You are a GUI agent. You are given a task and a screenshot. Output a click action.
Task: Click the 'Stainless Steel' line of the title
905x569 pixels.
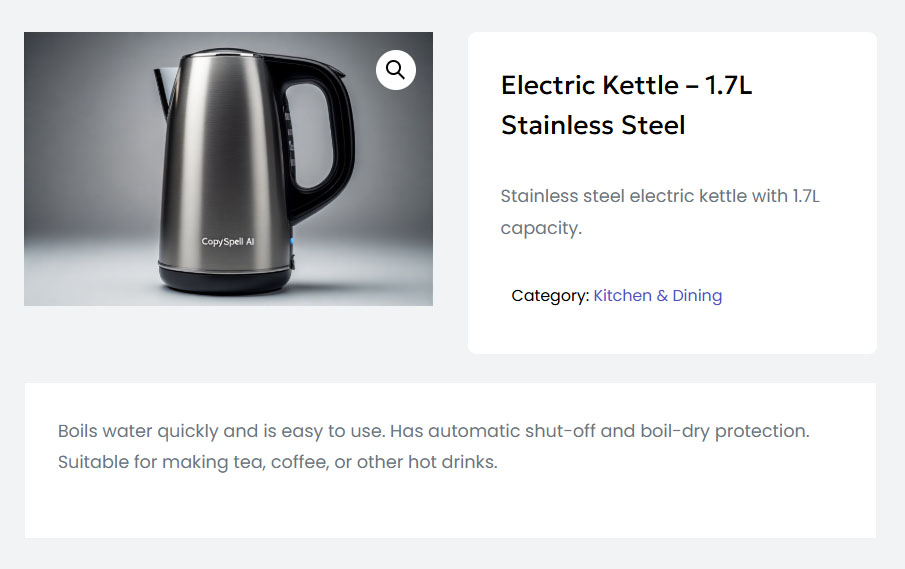pos(593,125)
